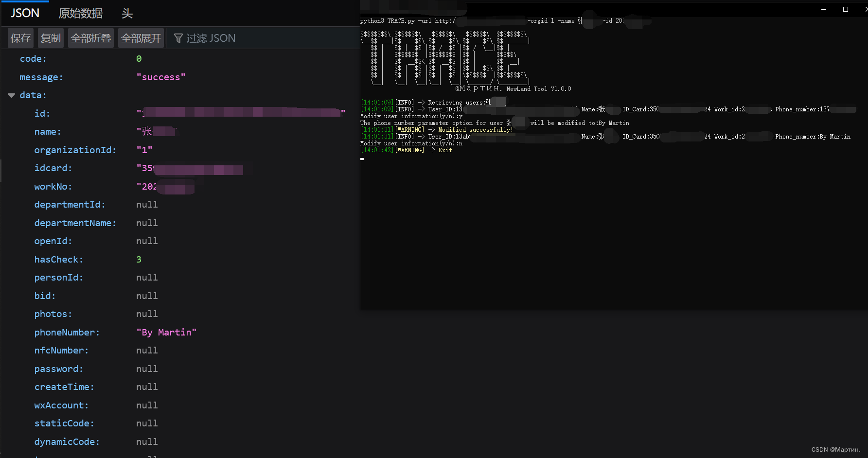The height and width of the screenshot is (458, 868).
Task: Maximize the terminal window
Action: coord(846,9)
